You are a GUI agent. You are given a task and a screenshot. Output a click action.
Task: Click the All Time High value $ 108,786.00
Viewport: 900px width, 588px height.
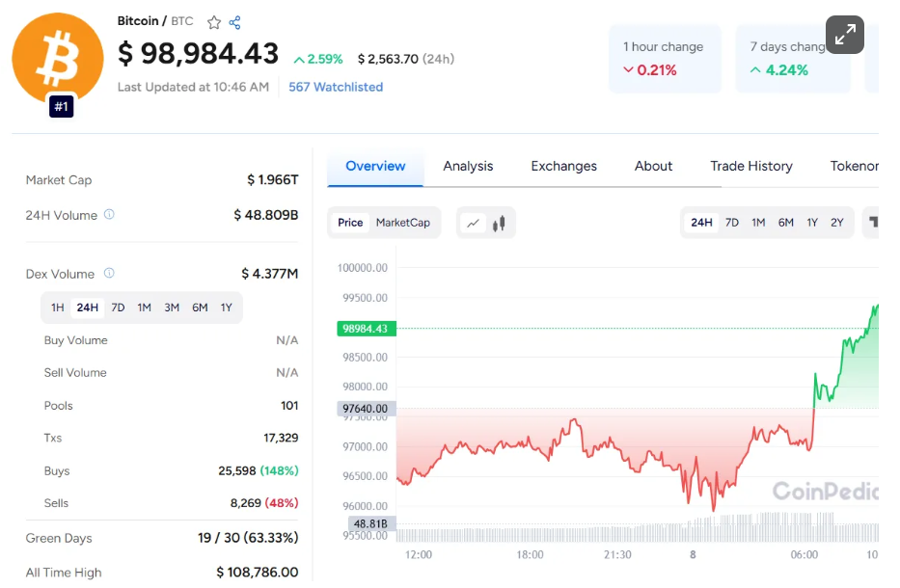pos(258,573)
